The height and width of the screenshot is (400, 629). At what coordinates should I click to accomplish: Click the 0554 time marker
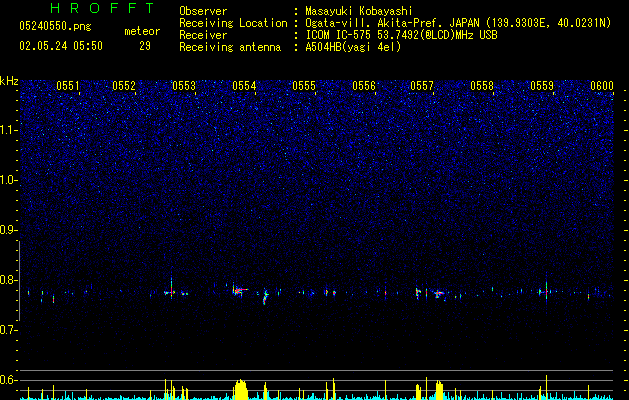tap(244, 86)
